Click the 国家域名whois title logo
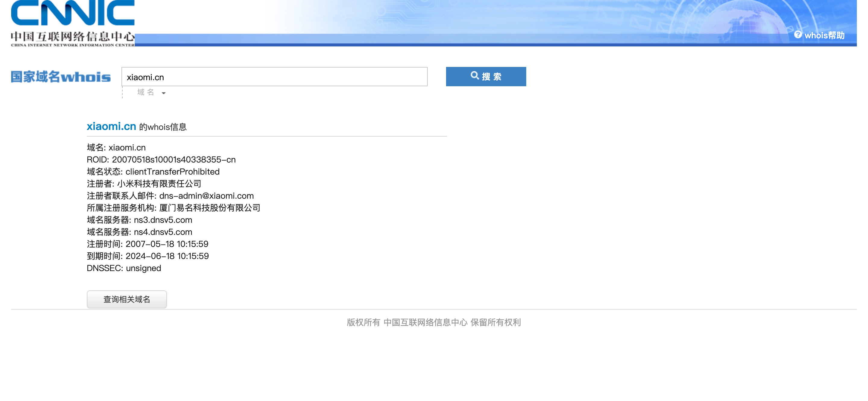The width and height of the screenshot is (868, 401). (x=61, y=77)
